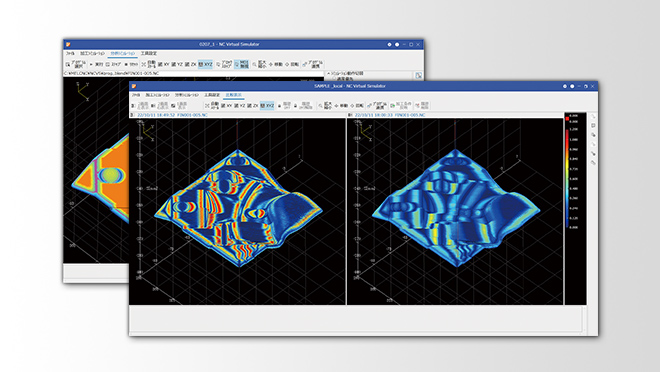Screen dimensions: 660x372
Task: Select the XYZ view button in front window
Action: click(x=267, y=105)
